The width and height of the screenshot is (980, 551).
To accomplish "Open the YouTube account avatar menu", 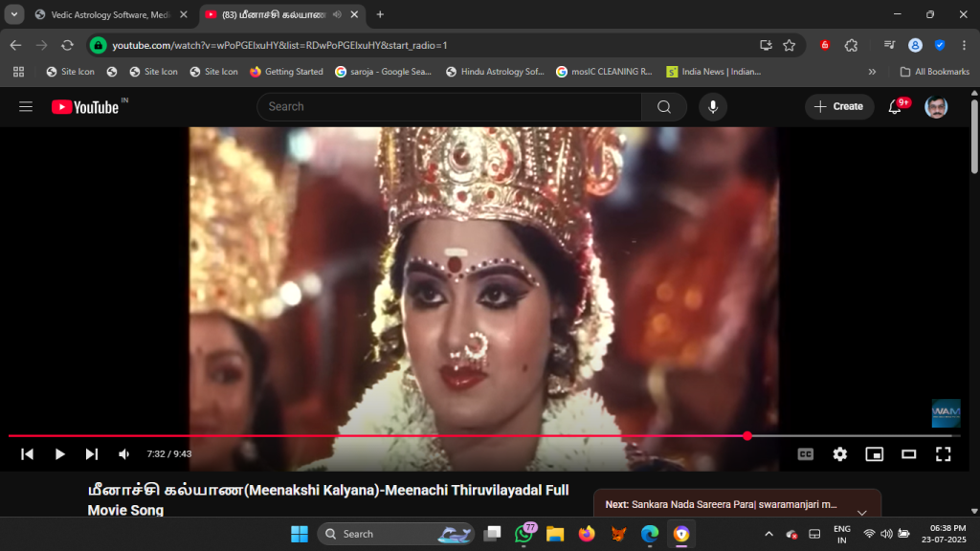I will coord(936,107).
